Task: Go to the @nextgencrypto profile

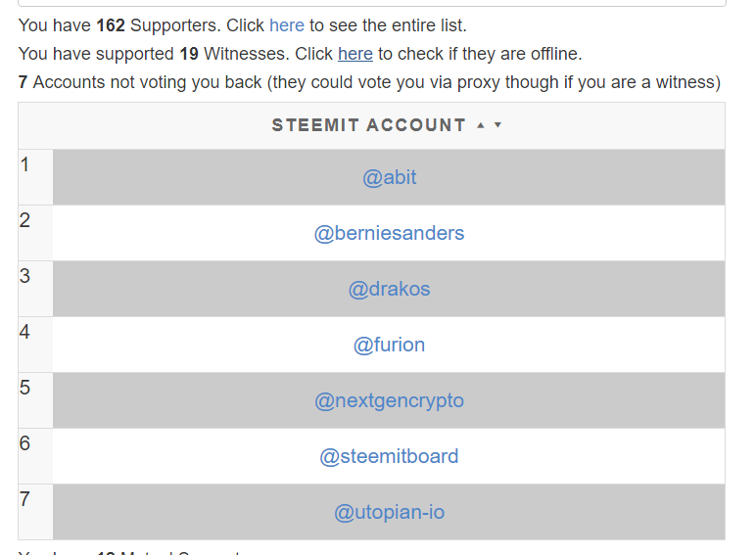Action: [389, 401]
